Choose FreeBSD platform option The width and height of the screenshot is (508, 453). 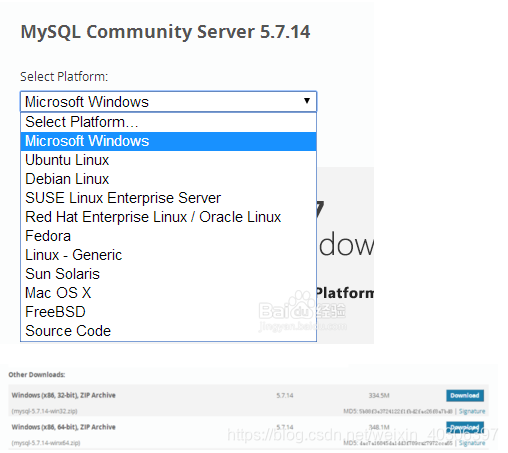pos(168,312)
